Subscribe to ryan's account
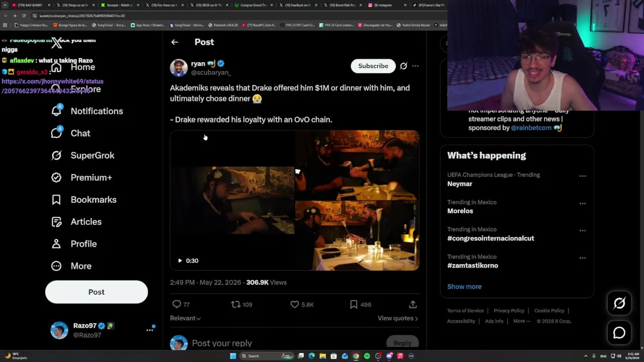 point(373,66)
